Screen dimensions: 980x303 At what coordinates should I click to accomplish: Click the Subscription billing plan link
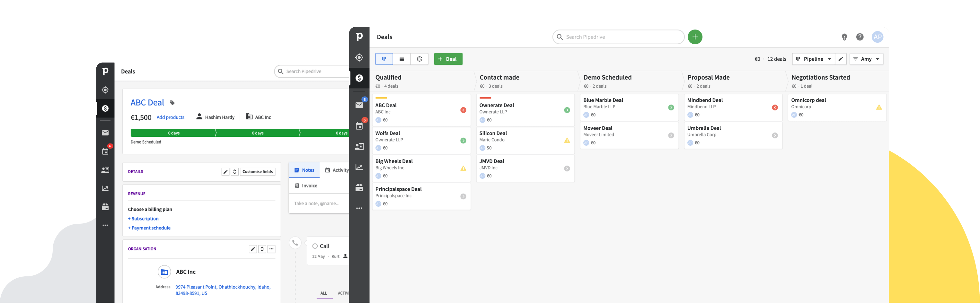[x=144, y=218]
